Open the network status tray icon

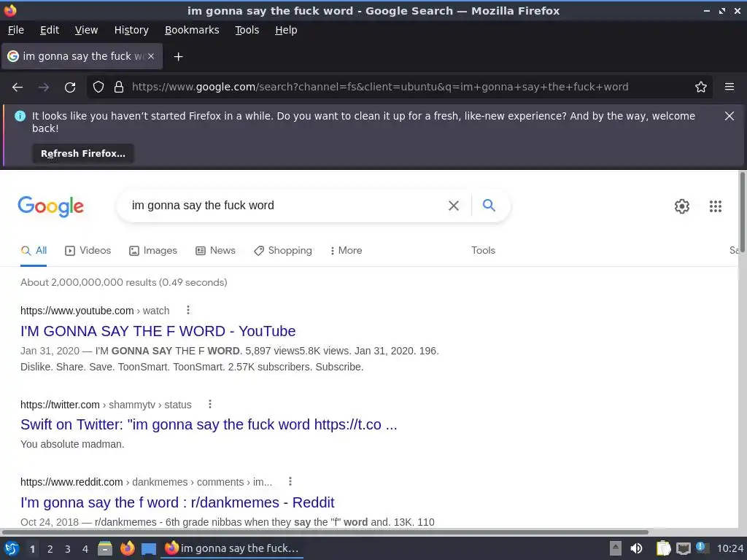tap(683, 549)
